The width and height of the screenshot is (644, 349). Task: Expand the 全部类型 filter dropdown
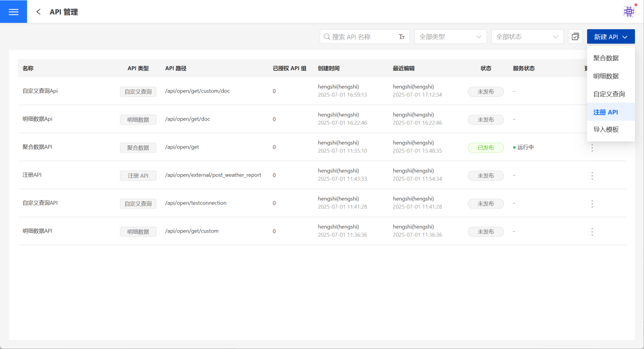(x=450, y=37)
